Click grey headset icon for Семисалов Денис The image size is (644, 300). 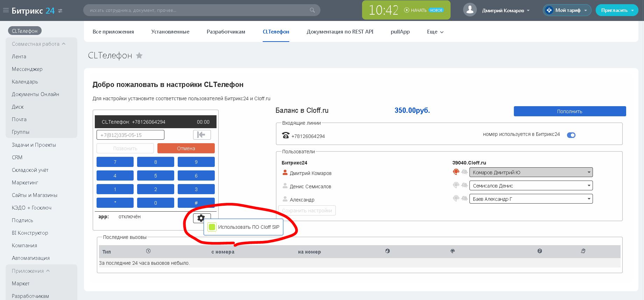coord(456,185)
